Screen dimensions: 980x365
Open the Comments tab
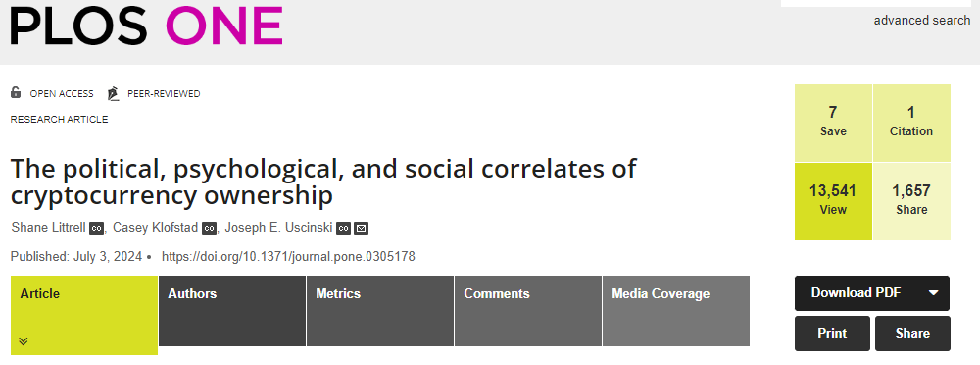pos(528,311)
